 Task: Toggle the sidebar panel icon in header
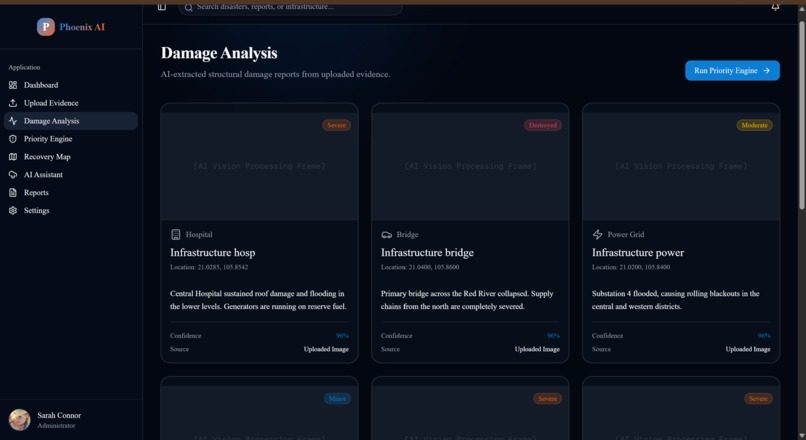162,7
